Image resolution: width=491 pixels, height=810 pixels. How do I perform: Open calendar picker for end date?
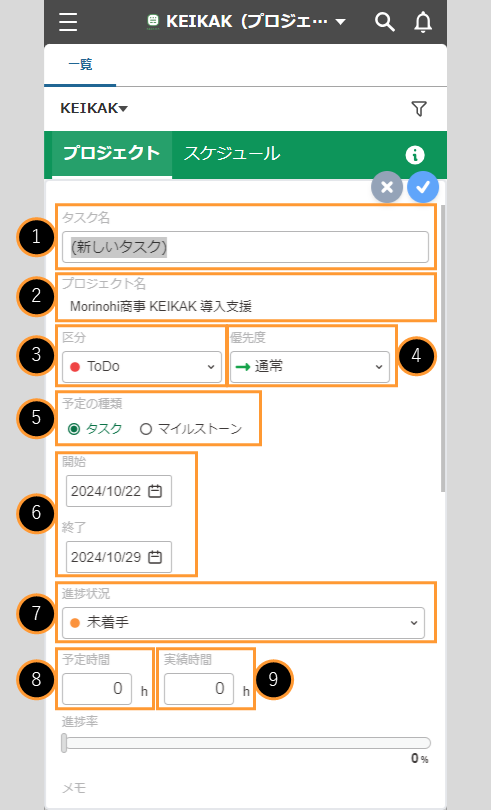(155, 557)
